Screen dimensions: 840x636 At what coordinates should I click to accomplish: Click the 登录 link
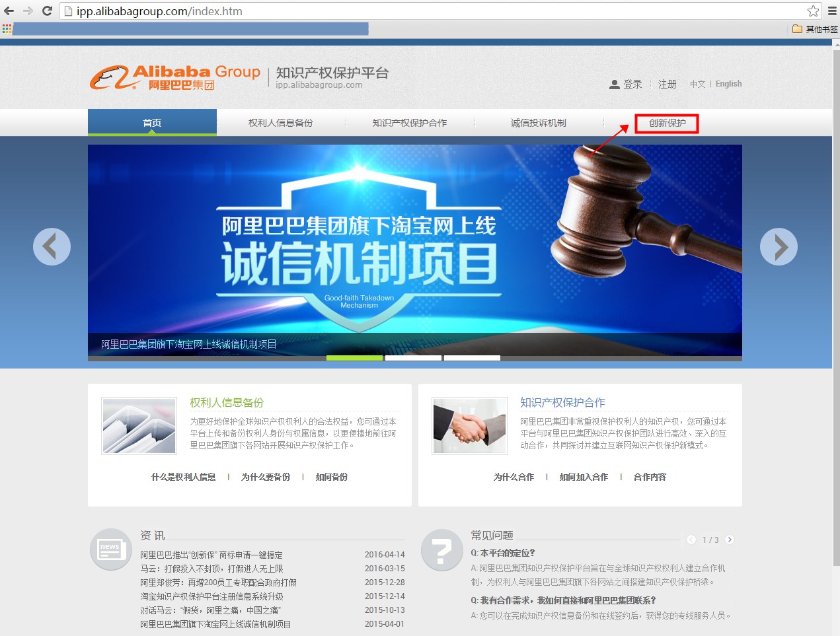(x=632, y=84)
